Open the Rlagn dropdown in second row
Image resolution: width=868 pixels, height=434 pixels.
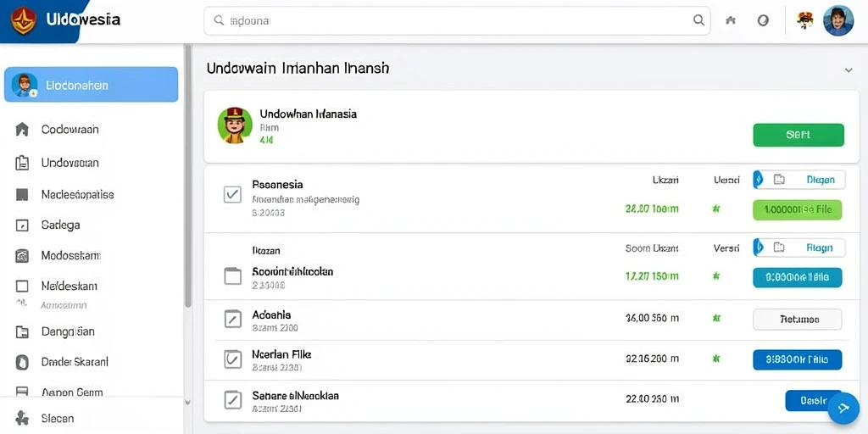click(798, 248)
